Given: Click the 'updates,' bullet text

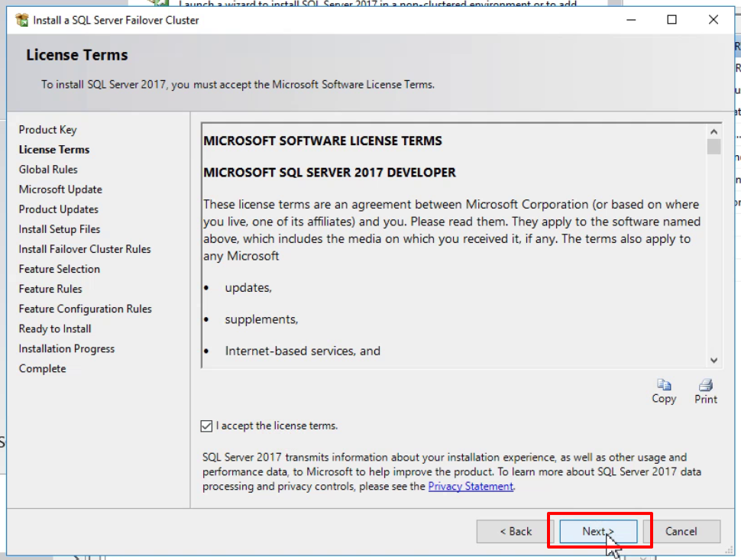Looking at the screenshot, I should [248, 288].
